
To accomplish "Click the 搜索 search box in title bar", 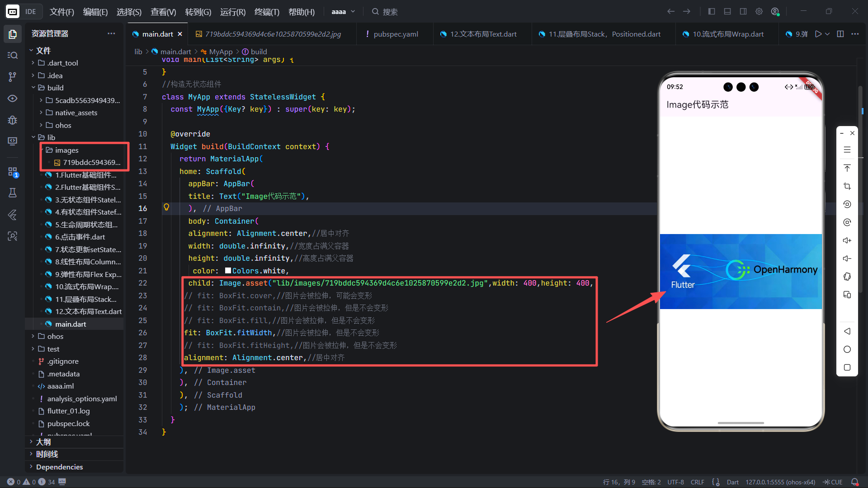I will coord(390,12).
